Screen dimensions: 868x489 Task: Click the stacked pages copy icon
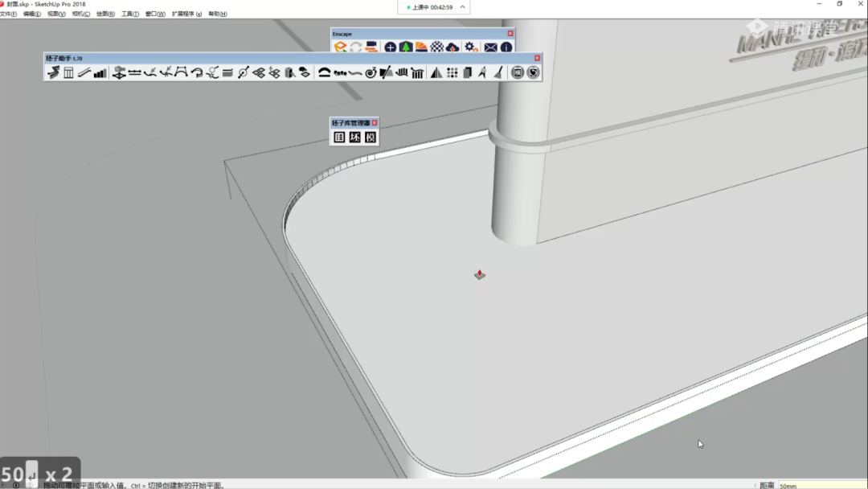pyautogui.click(x=468, y=72)
